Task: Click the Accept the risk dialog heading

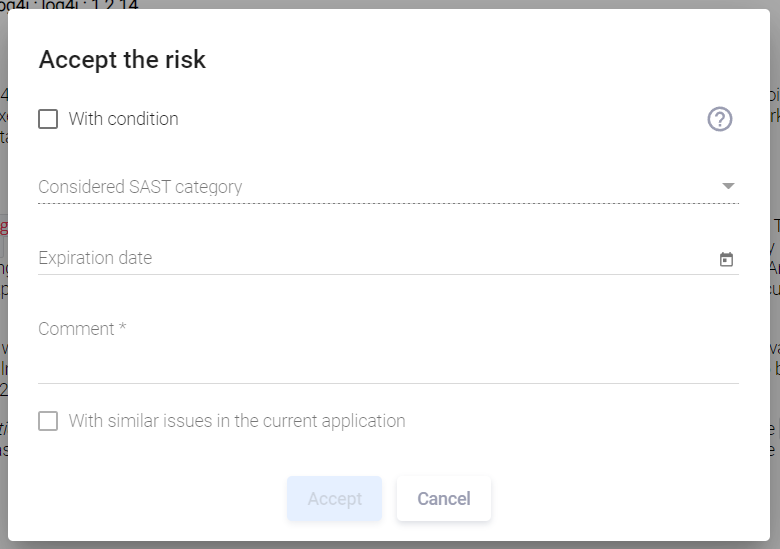Action: (x=122, y=60)
